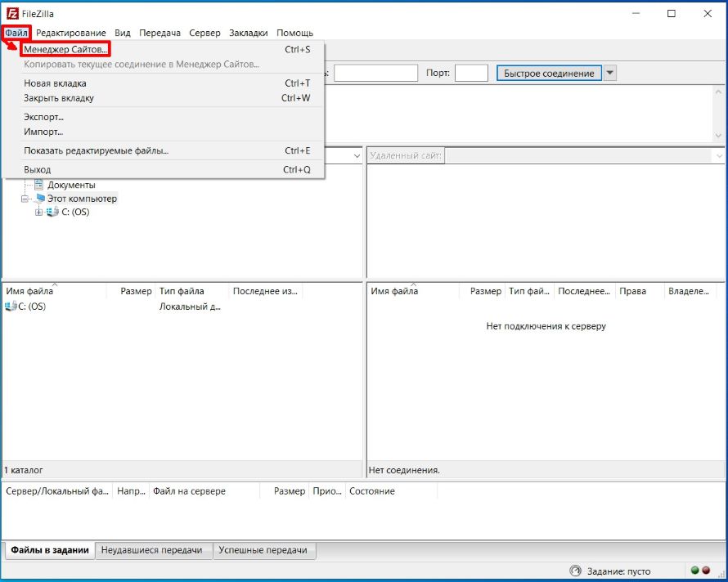The image size is (728, 582).
Task: Select C: (OS) drive icon in file list
Action: [x=11, y=307]
